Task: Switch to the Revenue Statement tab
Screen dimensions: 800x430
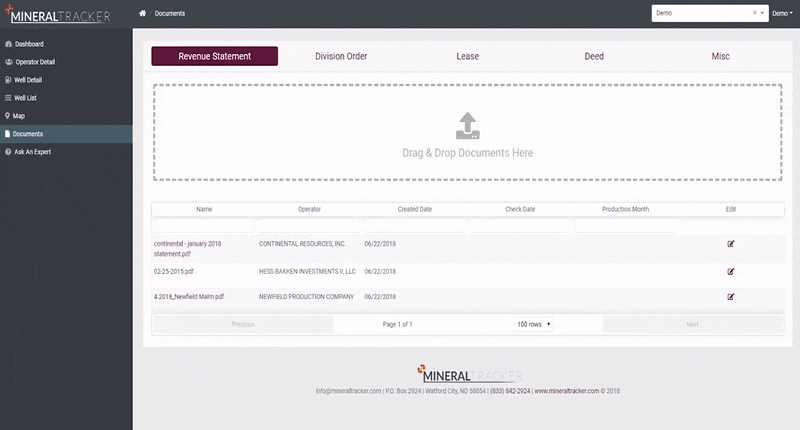Action: click(214, 56)
